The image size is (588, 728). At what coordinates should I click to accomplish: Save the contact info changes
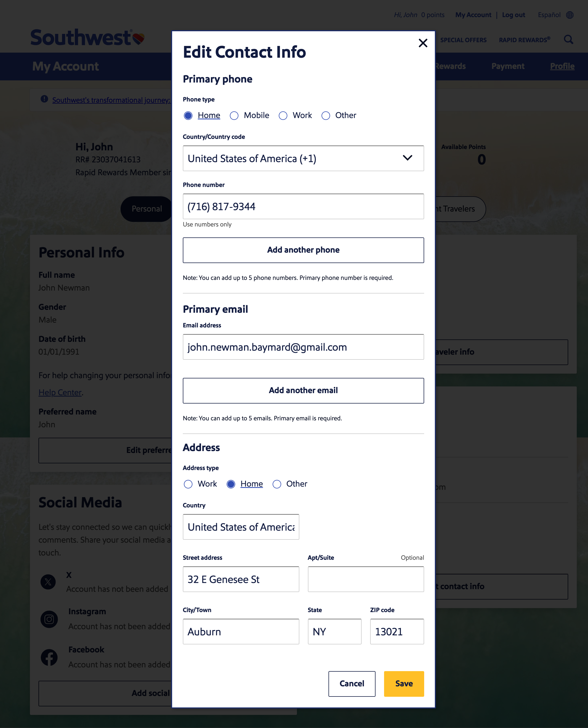click(404, 684)
